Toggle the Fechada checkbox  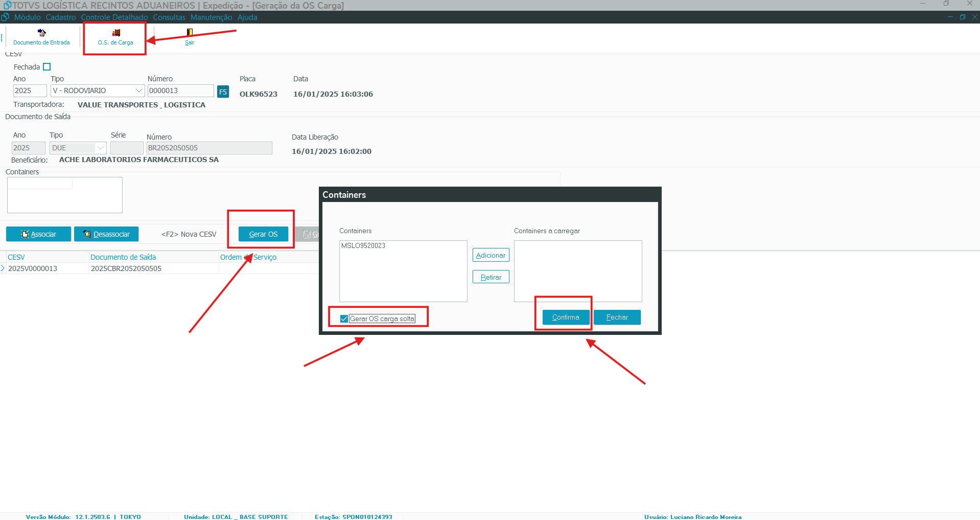click(47, 67)
